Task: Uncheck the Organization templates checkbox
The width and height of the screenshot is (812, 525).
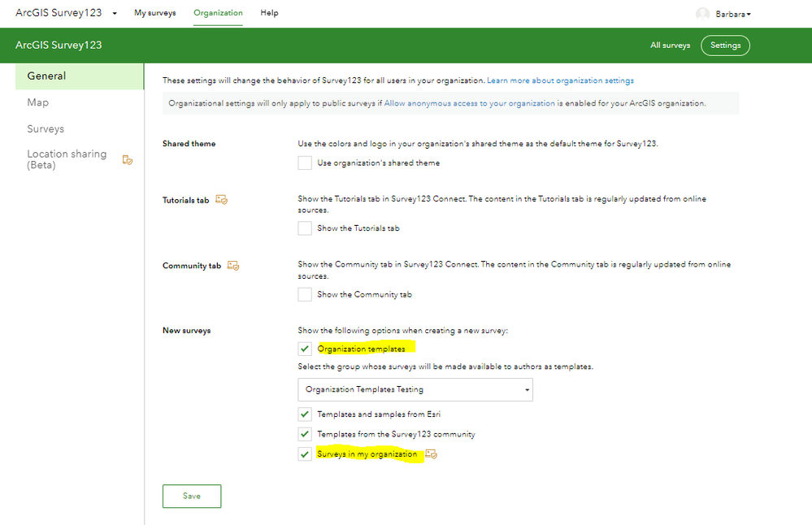Action: click(x=305, y=349)
